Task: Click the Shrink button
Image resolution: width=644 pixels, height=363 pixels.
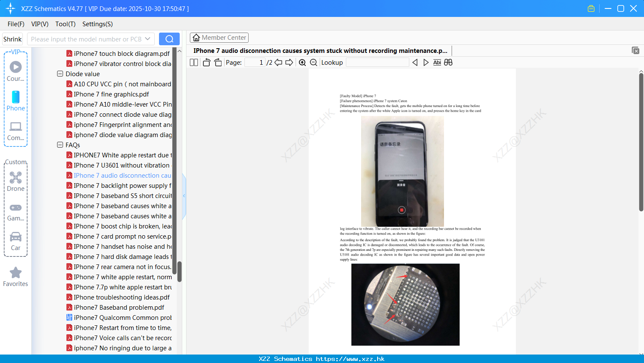Action: (13, 39)
